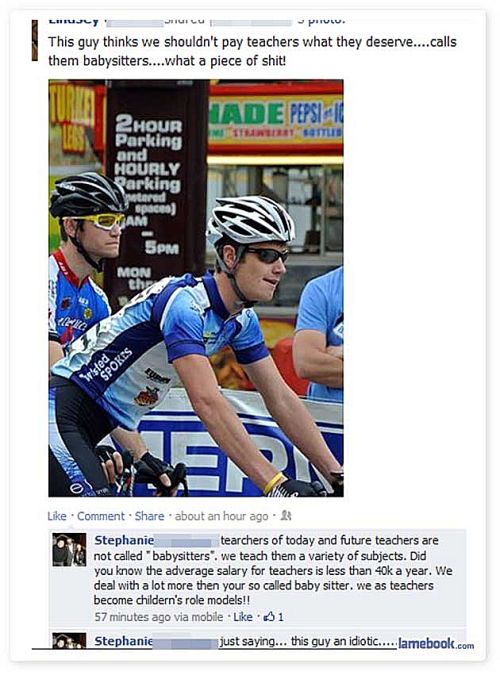This screenshot has height=675, width=500.
Task: Click the Comment link under the photo
Action: [x=100, y=516]
